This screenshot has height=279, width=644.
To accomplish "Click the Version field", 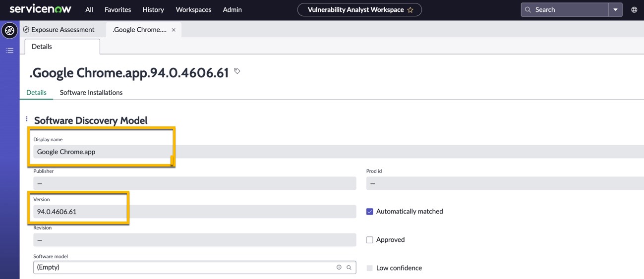I will coord(195,212).
